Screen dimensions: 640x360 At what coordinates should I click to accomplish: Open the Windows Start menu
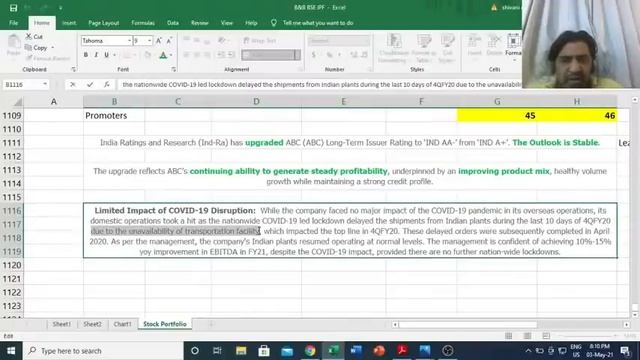(11, 351)
